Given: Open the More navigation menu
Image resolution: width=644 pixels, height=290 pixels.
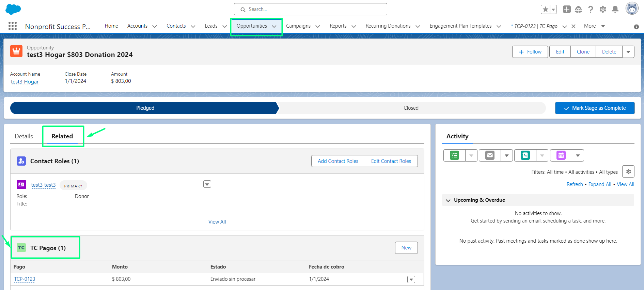Looking at the screenshot, I should tap(594, 26).
